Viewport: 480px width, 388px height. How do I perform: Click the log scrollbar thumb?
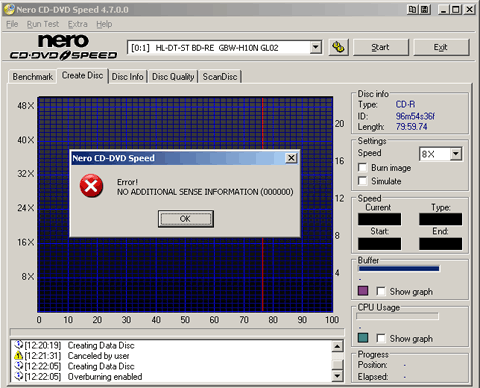coord(337,364)
